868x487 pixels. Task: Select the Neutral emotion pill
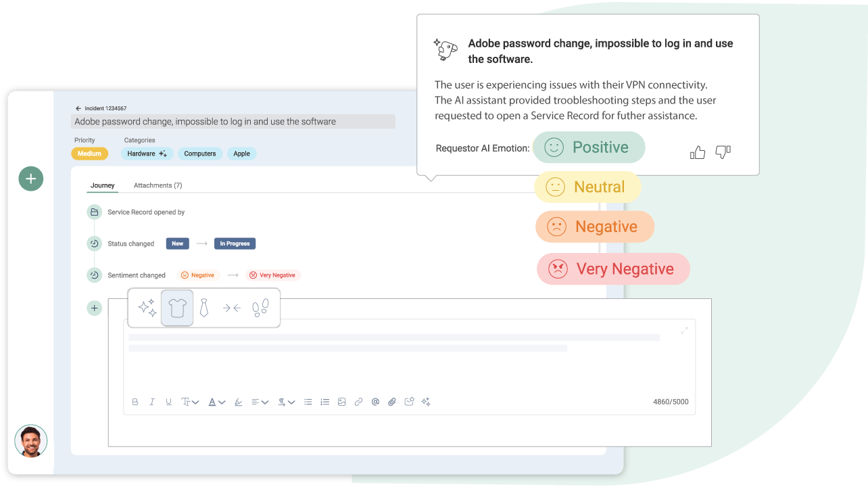(587, 187)
